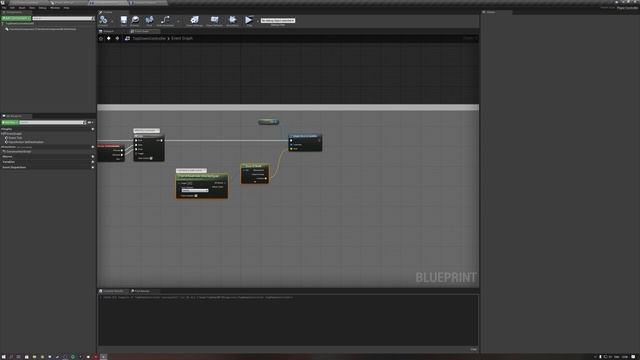
Task: Click the green Add Component button
Action: pyautogui.click(x=16, y=18)
